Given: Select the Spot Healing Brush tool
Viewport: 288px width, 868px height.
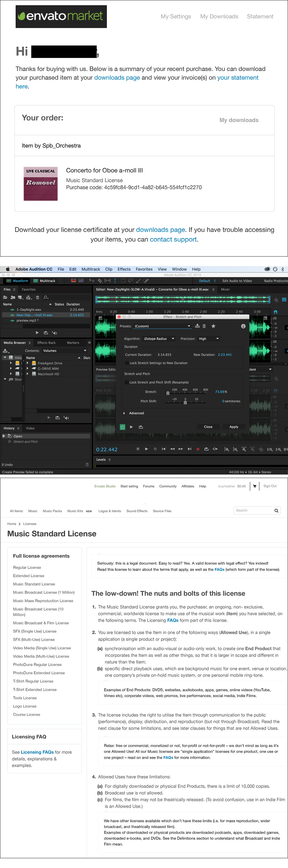Looking at the screenshot, I should 146,280.
